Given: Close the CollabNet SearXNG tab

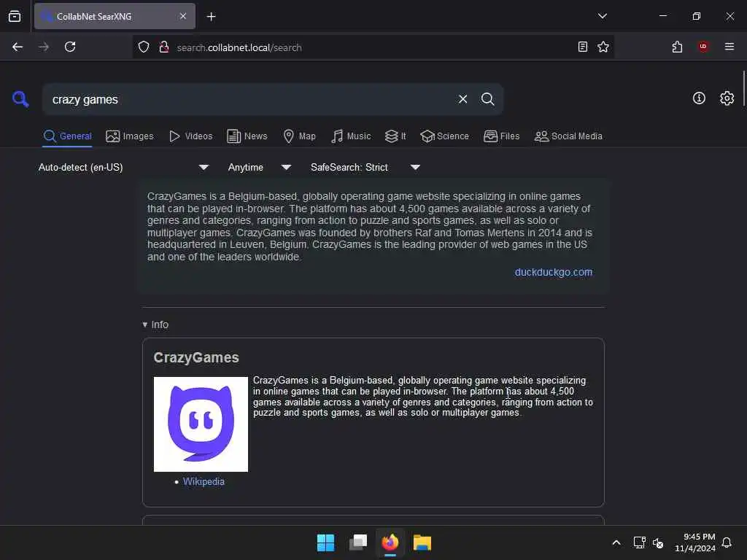Looking at the screenshot, I should pos(183,16).
